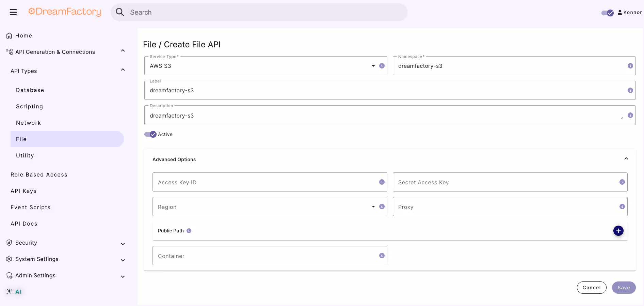Viewport: 644px width, 306px height.
Task: Click the Admin Settings icon
Action: point(9,275)
